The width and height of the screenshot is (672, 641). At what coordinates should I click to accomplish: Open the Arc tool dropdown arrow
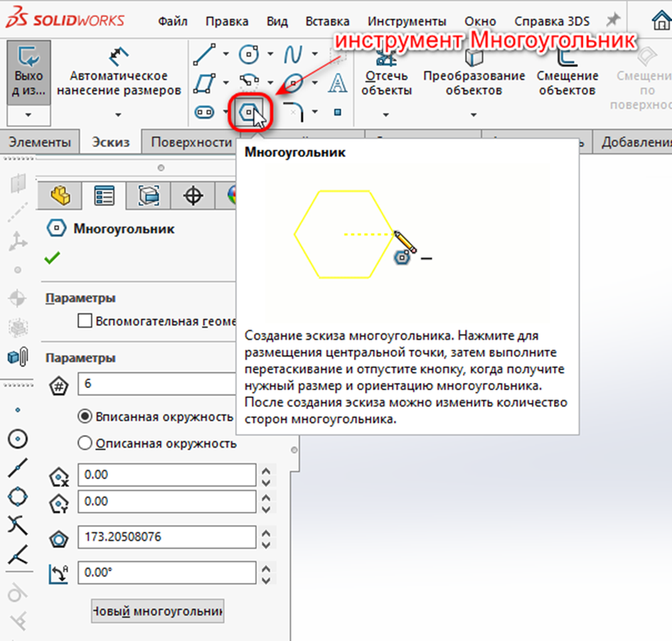[270, 82]
